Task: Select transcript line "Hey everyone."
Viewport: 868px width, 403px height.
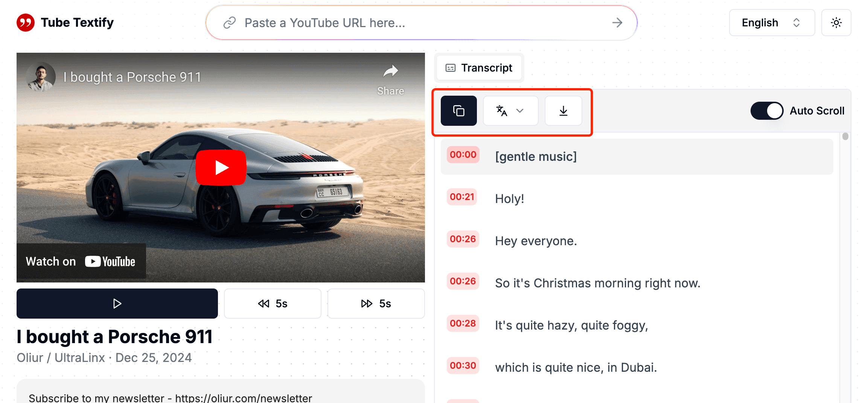Action: pyautogui.click(x=536, y=241)
